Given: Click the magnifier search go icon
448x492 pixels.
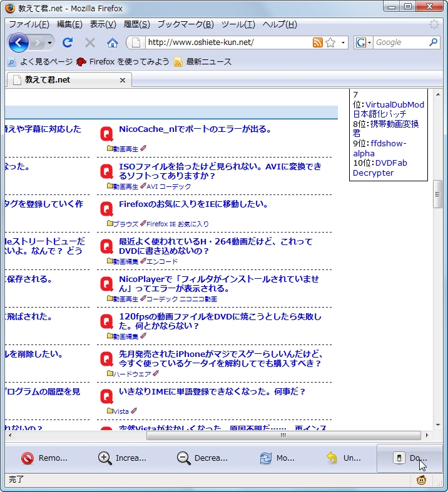Looking at the screenshot, I should tap(434, 42).
